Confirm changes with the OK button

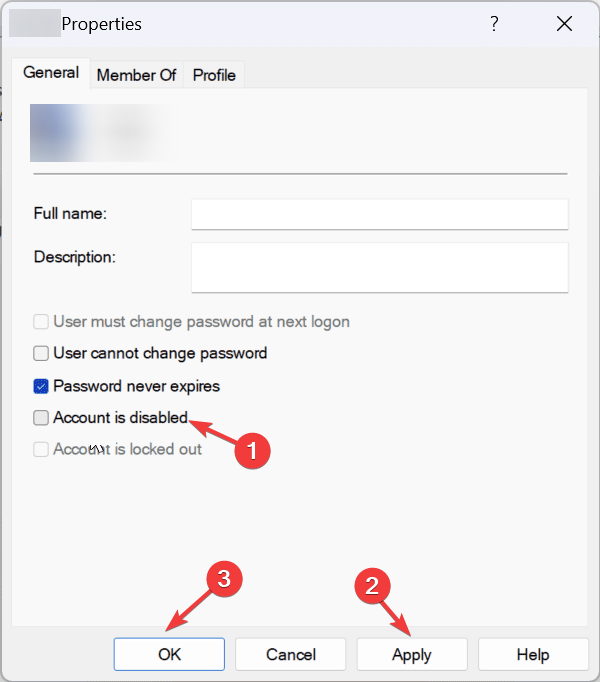tap(169, 654)
